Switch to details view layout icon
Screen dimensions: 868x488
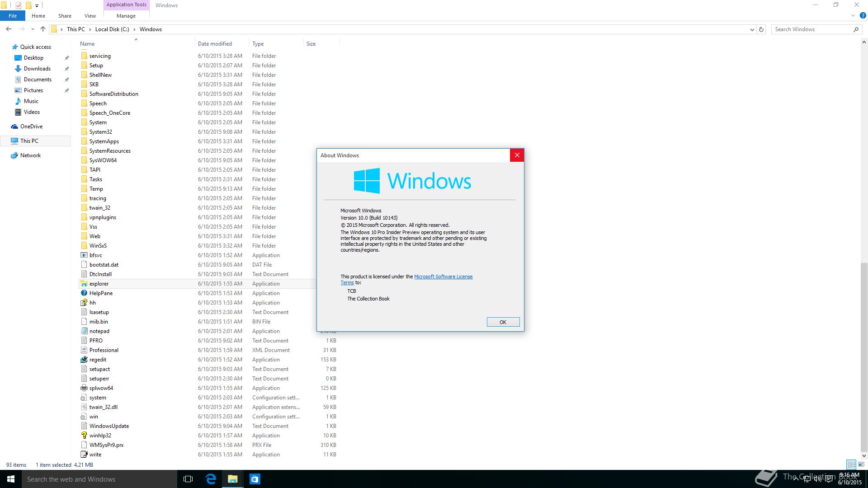(851, 465)
